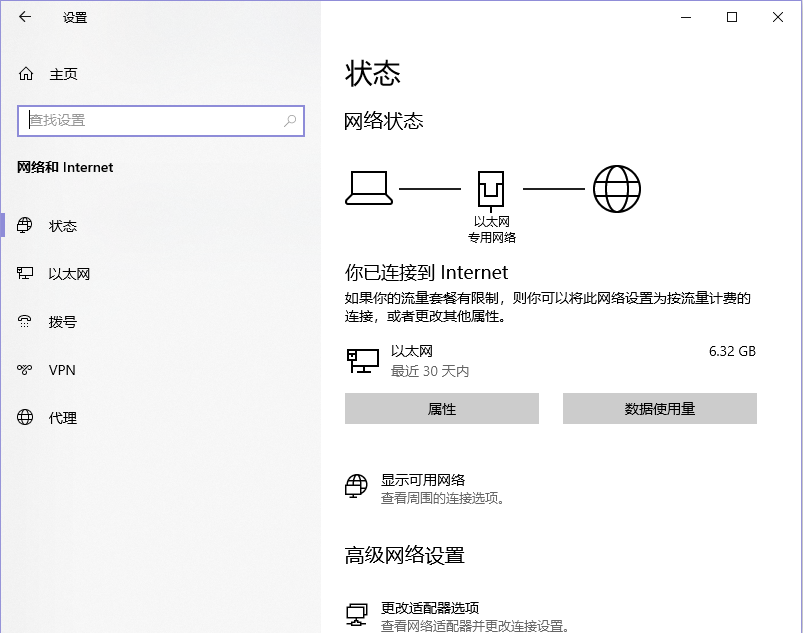Click the 6.32 GB usage value
The height and width of the screenshot is (633, 803).
click(732, 351)
